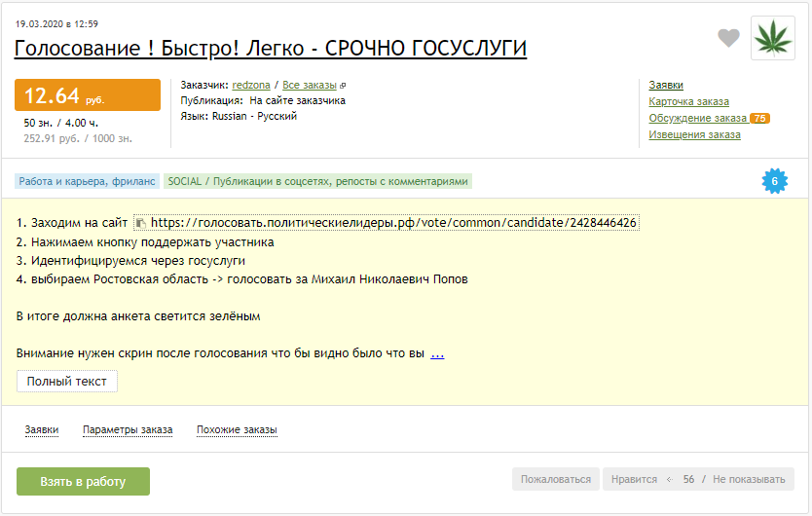Select text Публикация: На сайте заказчика
Image resolution: width=812 pixels, height=516 pixels.
click(x=263, y=100)
